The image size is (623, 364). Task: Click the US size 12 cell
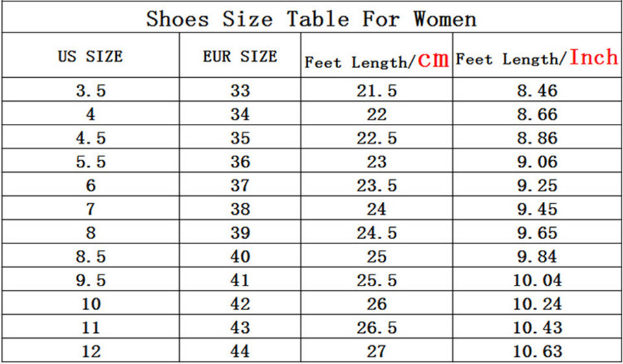pyautogui.click(x=90, y=351)
